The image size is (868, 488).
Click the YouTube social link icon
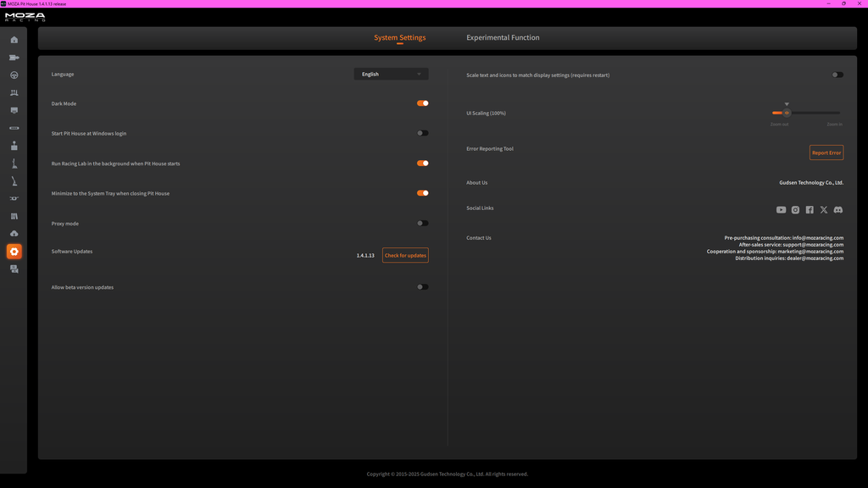(x=781, y=210)
